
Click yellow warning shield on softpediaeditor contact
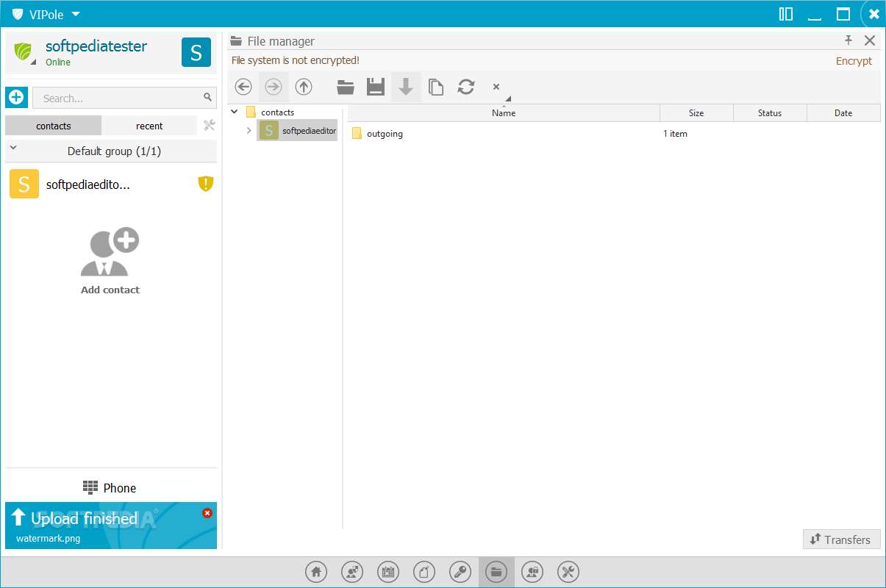click(205, 184)
